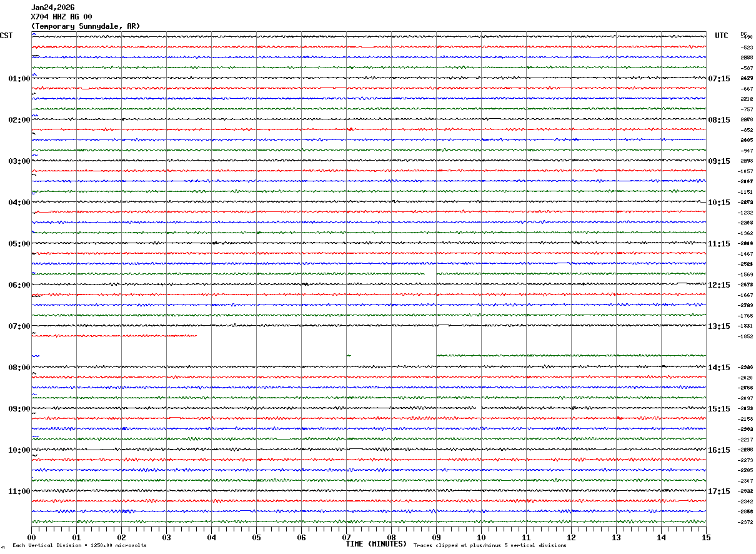Click the "(Temporary Sunnydale, AR)" location label
This screenshot has height=554, width=756.
point(86,26)
